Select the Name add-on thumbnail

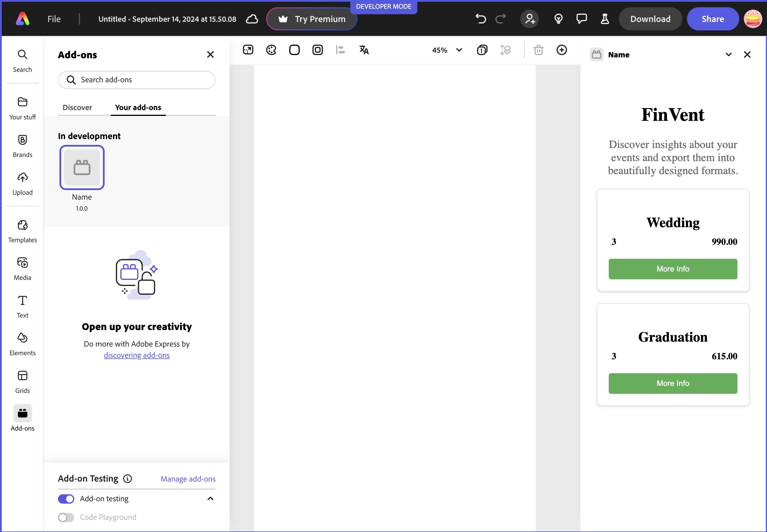(82, 167)
